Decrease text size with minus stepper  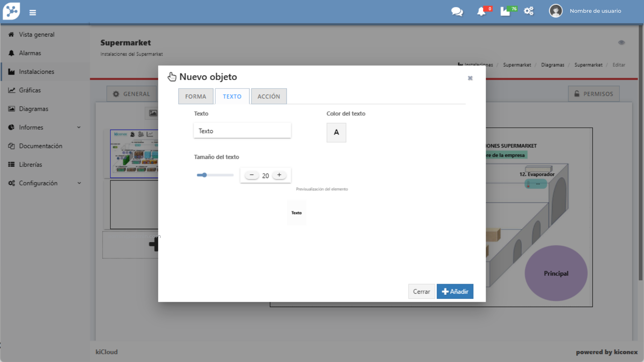tap(252, 175)
